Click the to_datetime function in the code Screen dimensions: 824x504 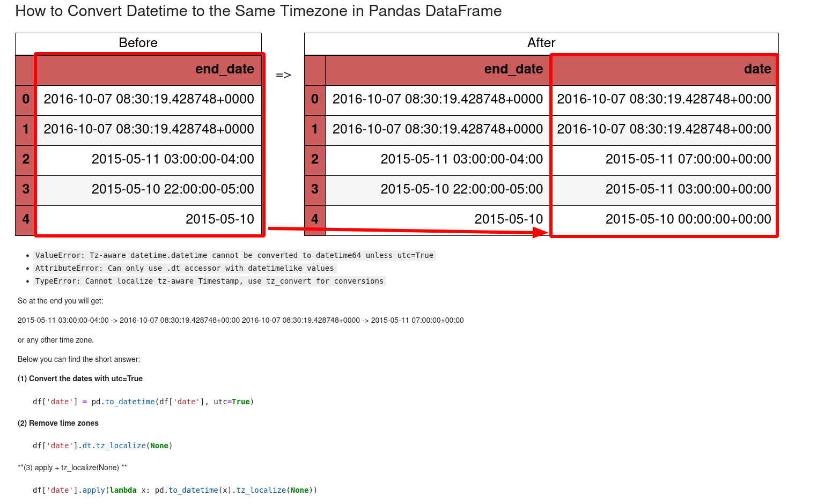pyautogui.click(x=130, y=401)
